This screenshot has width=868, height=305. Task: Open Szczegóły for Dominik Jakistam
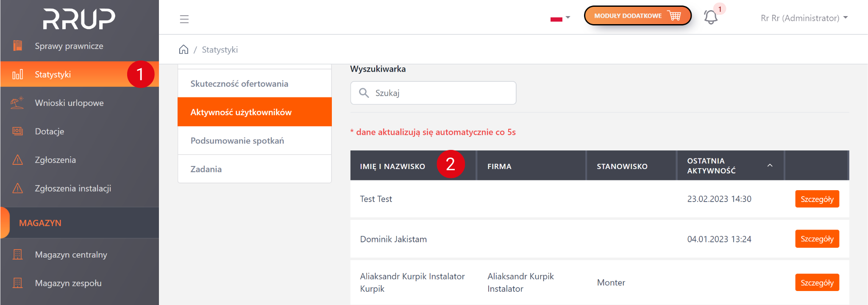817,239
